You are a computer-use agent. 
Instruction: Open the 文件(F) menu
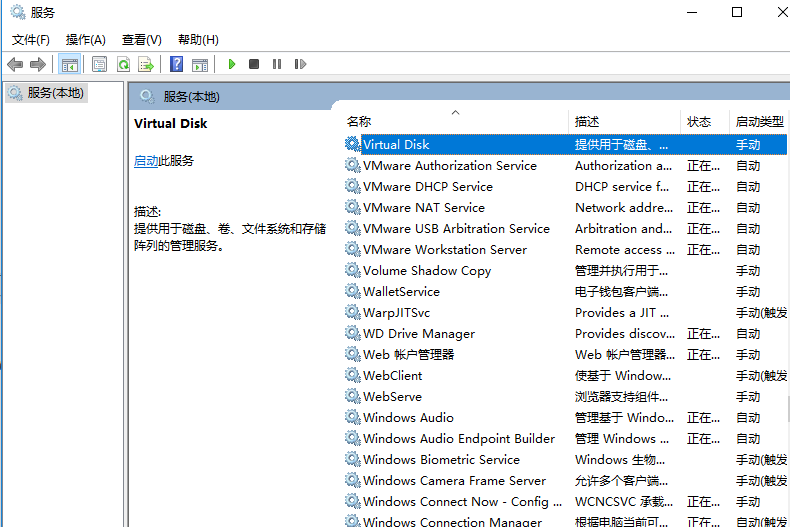coord(31,40)
